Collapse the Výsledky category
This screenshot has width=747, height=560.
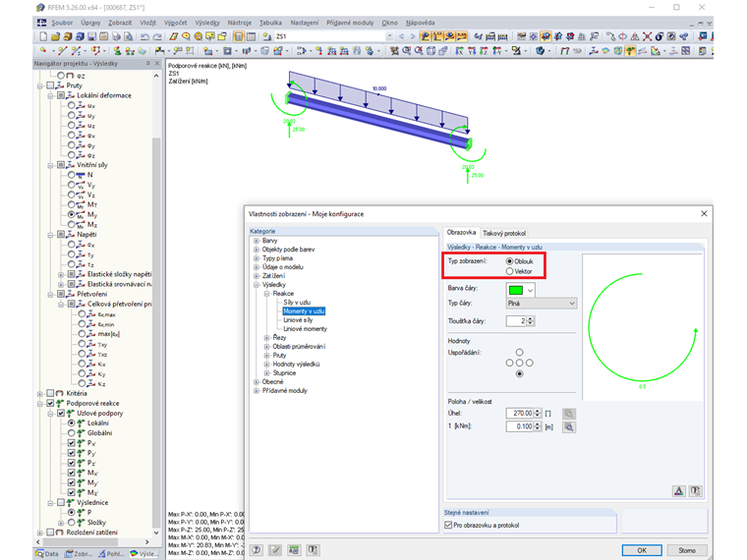pos(257,285)
